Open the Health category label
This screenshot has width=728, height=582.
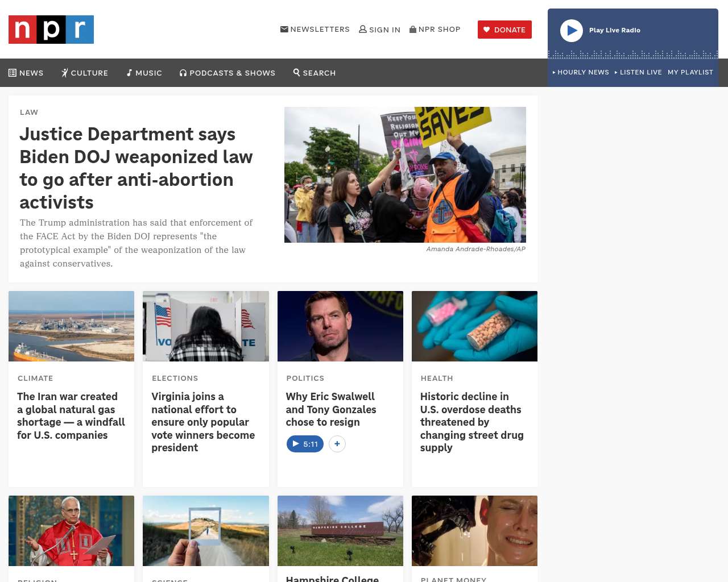437,378
